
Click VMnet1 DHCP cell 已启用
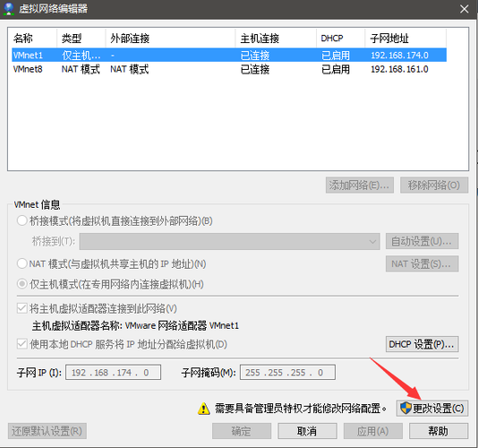click(x=336, y=56)
